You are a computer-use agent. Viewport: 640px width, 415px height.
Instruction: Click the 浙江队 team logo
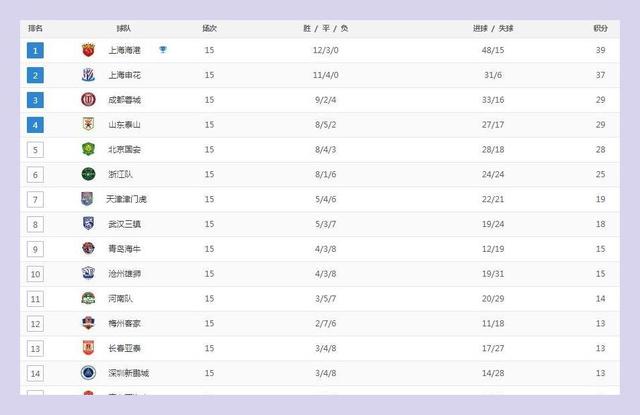[x=88, y=174]
